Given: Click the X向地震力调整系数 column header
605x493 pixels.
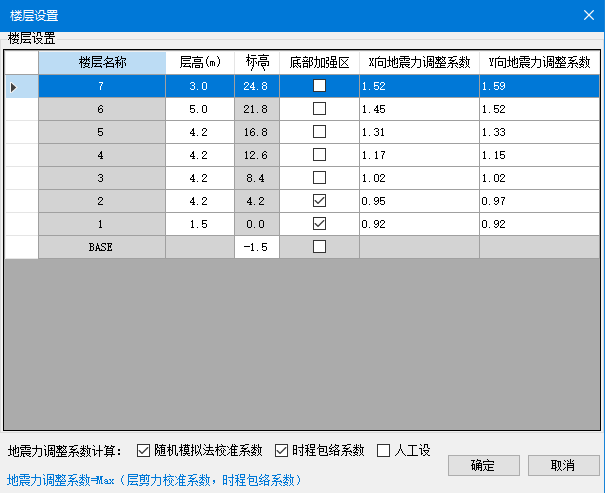Looking at the screenshot, I should point(419,62).
